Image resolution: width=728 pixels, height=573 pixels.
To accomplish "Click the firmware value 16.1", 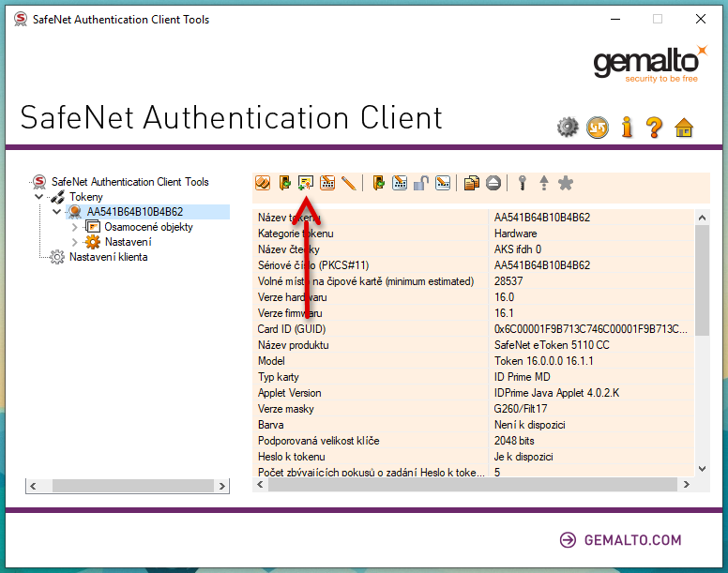I will click(504, 313).
